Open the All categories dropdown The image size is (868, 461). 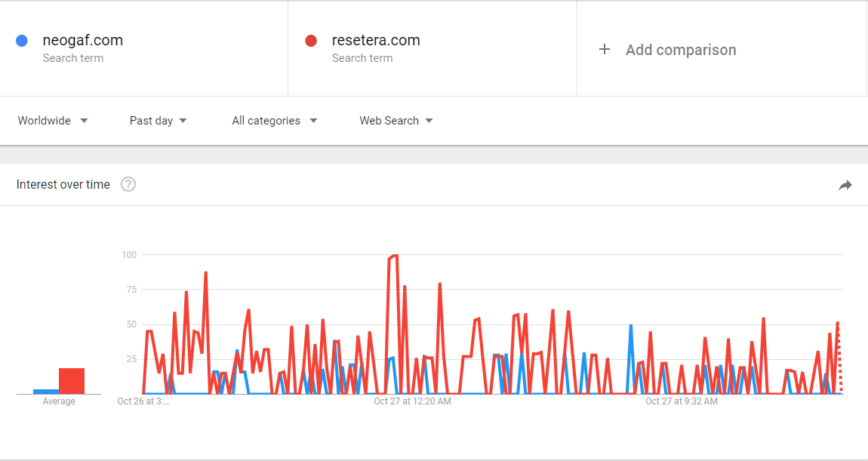coord(275,121)
